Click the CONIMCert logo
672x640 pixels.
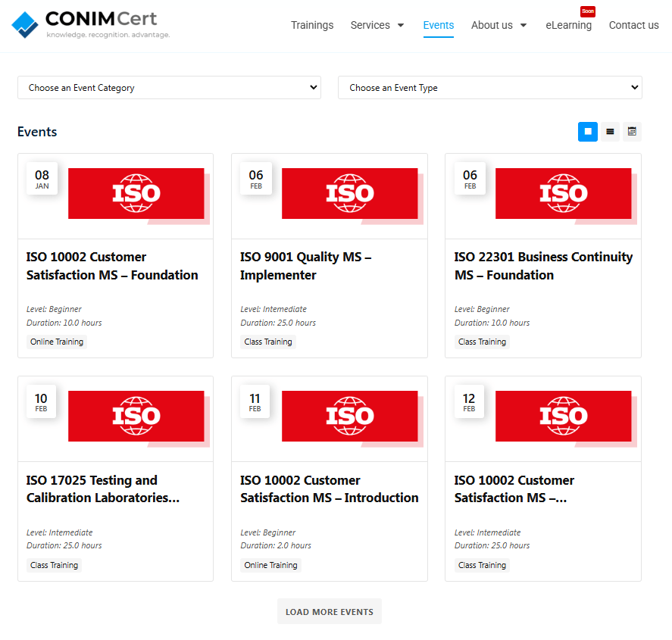90,24
